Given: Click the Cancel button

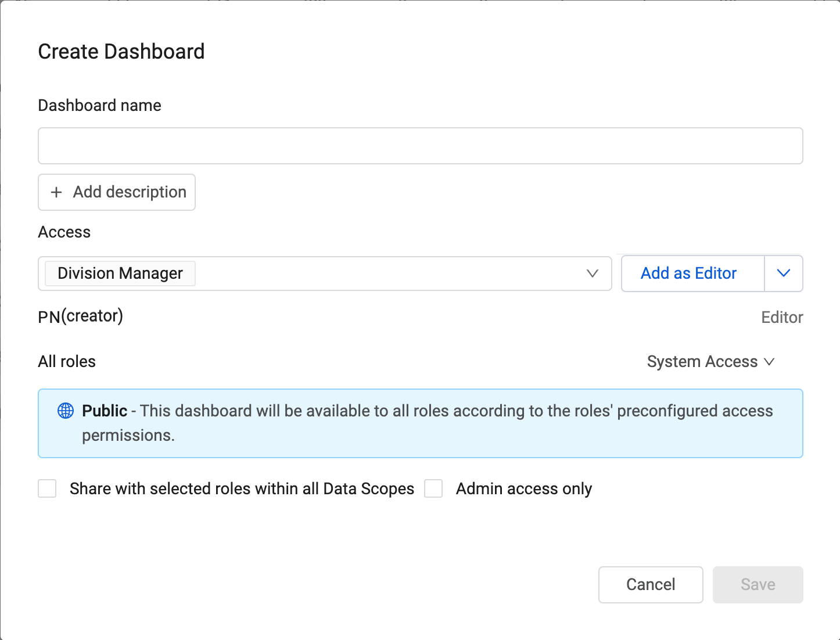Looking at the screenshot, I should pyautogui.click(x=651, y=585).
